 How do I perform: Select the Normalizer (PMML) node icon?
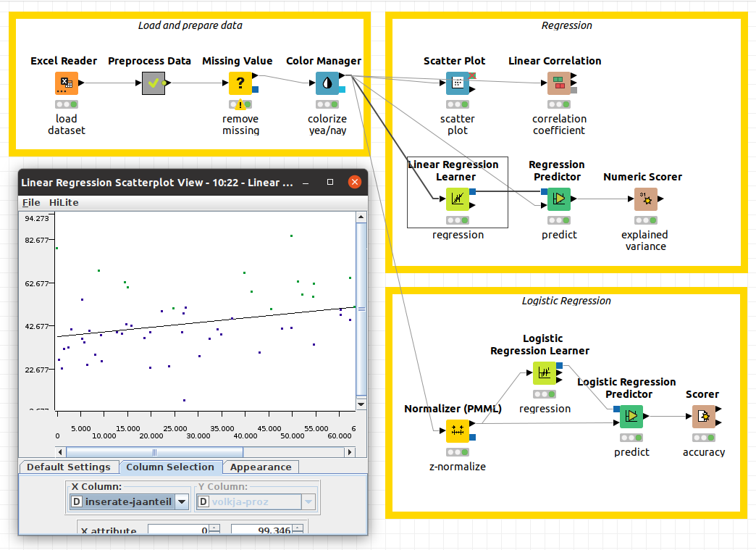click(457, 431)
